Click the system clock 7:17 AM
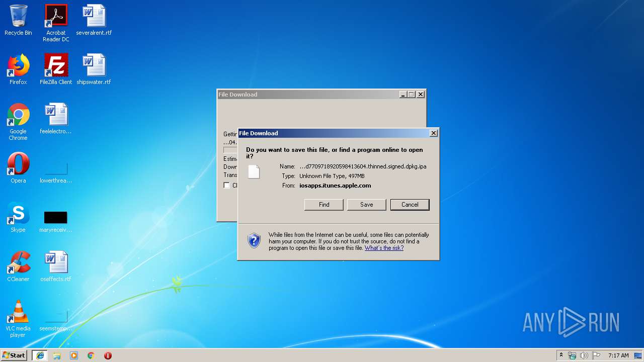This screenshot has height=362, width=644. (618, 355)
